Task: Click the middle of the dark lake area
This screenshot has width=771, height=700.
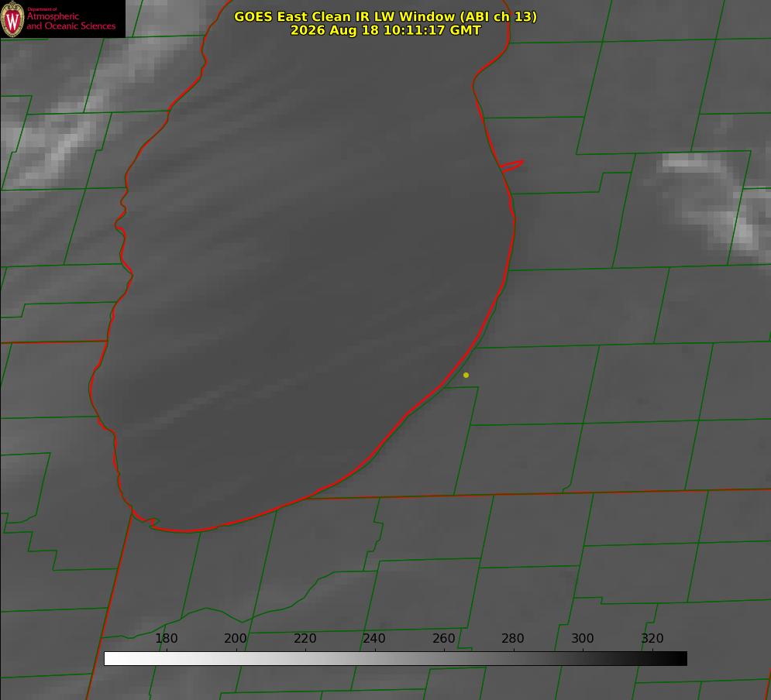Action: point(305,275)
